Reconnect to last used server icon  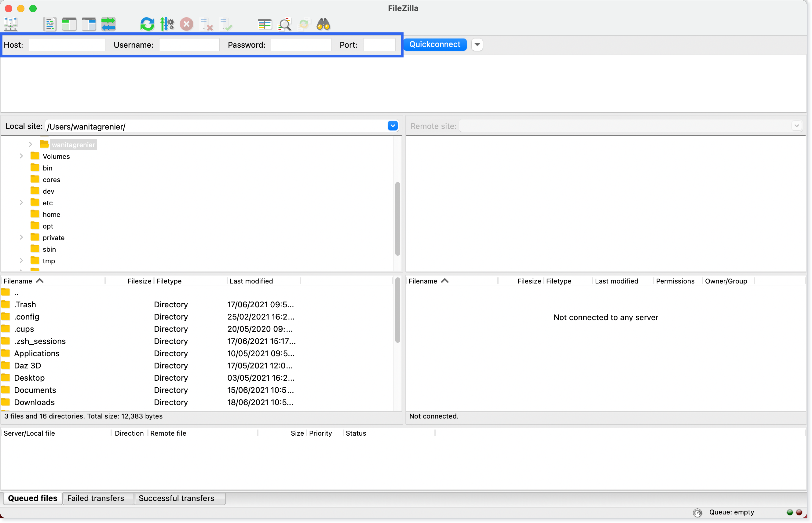coord(226,24)
